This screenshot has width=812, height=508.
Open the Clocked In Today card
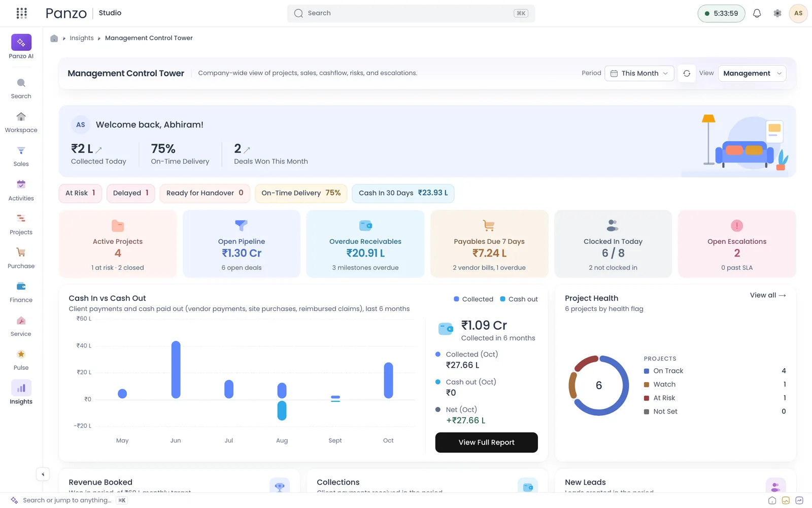pyautogui.click(x=613, y=244)
